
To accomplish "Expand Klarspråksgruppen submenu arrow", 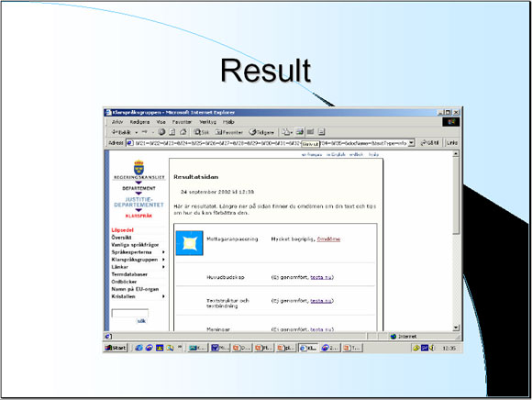I will point(163,260).
